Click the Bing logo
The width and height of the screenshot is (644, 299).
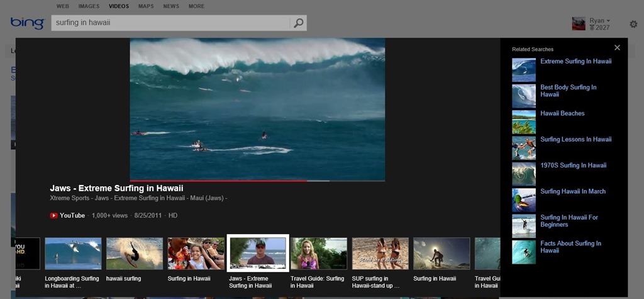(27, 23)
